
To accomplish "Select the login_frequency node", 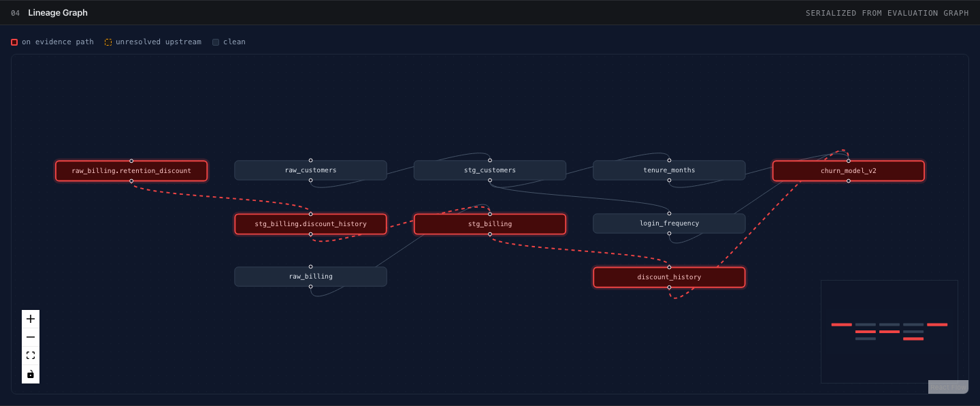I will click(x=669, y=223).
